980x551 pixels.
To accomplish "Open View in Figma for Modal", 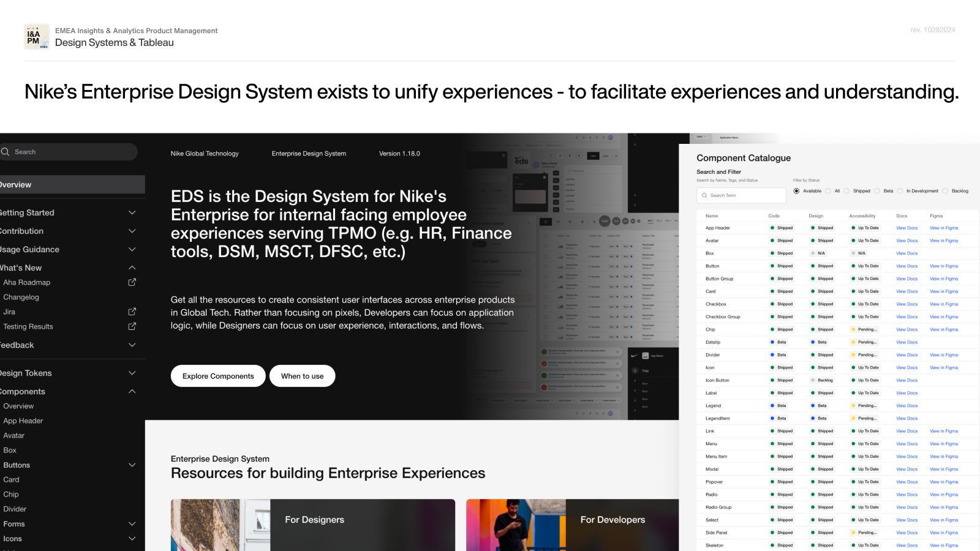I will [x=944, y=469].
